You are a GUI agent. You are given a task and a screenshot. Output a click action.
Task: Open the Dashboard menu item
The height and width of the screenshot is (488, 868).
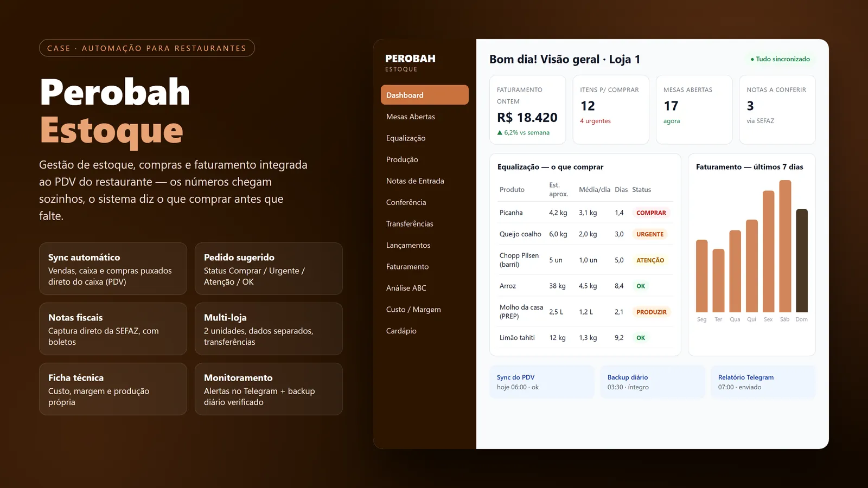click(425, 95)
